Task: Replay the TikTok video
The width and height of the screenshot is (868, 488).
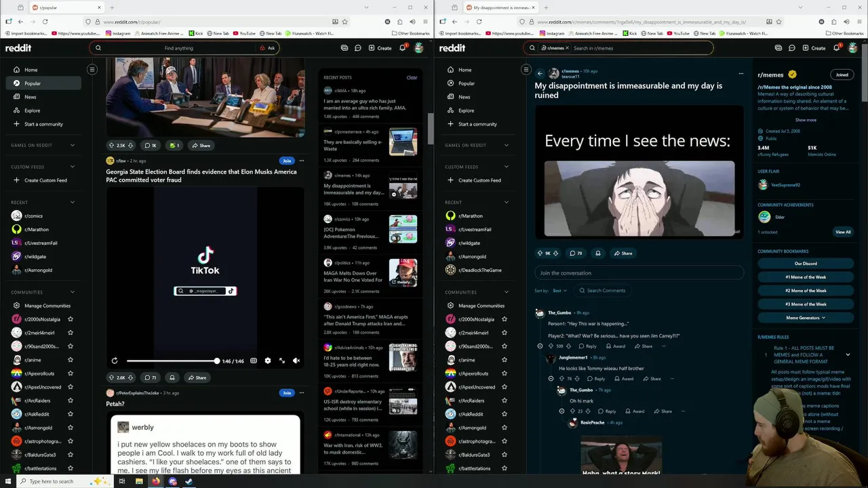Action: (115, 361)
